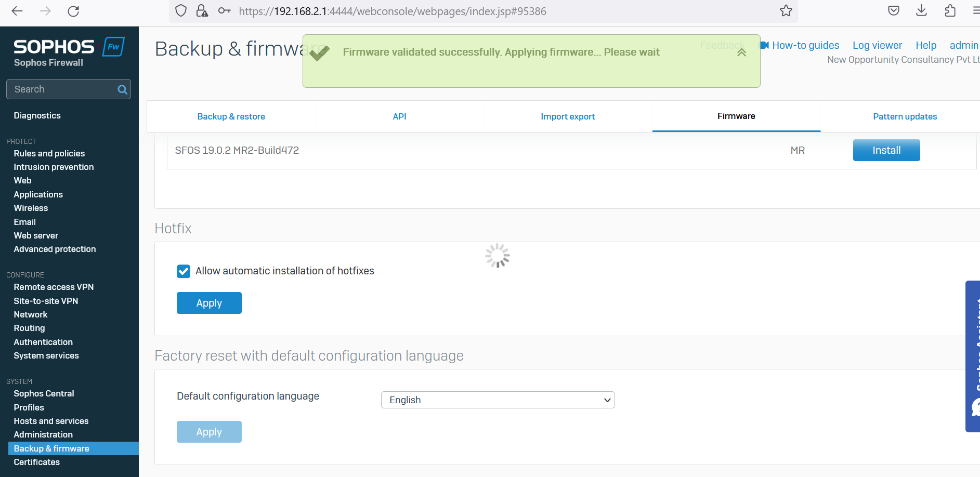Bookmark this page with the star icon
Image resolution: width=980 pixels, height=477 pixels.
pos(786,11)
